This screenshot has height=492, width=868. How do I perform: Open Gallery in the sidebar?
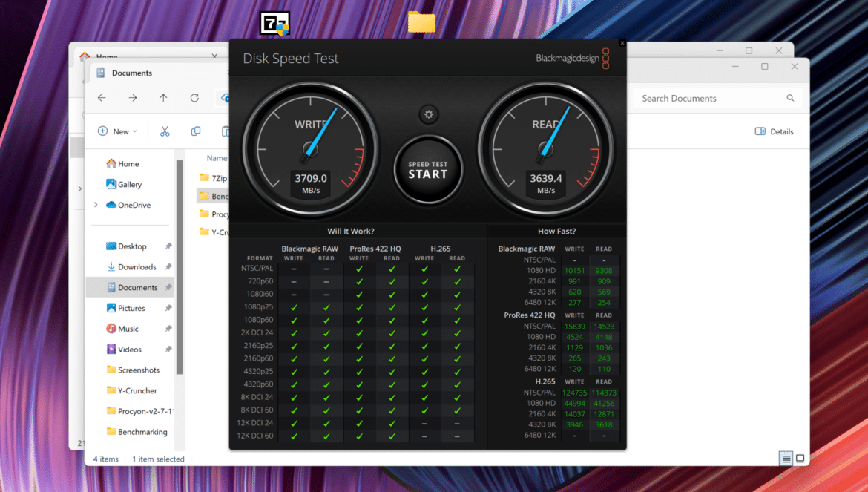point(123,184)
